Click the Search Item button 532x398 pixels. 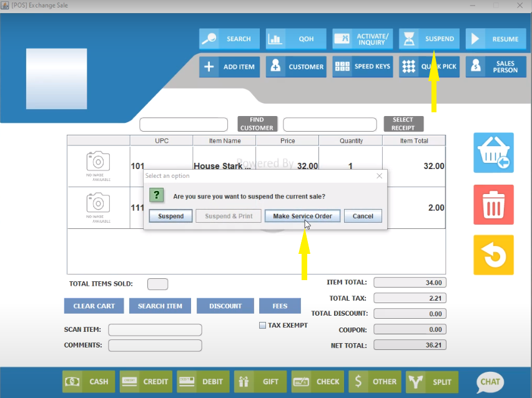point(160,306)
